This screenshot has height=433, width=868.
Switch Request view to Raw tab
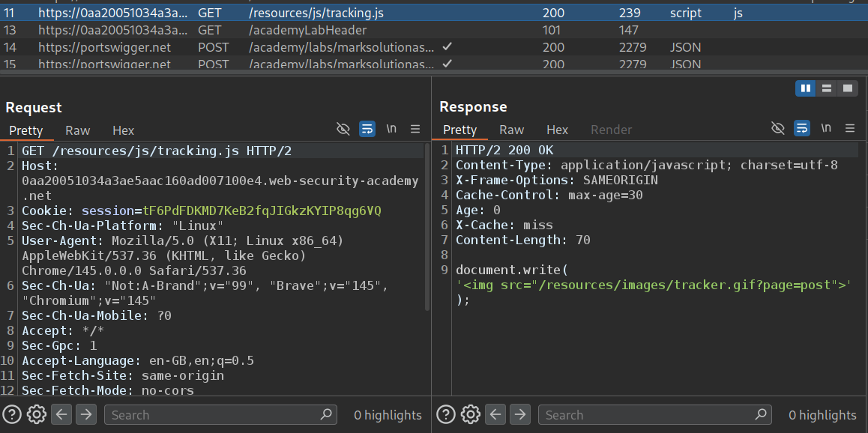(77, 130)
